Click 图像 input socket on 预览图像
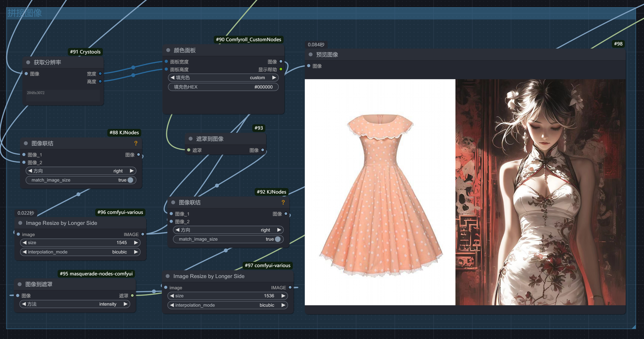 tap(309, 66)
